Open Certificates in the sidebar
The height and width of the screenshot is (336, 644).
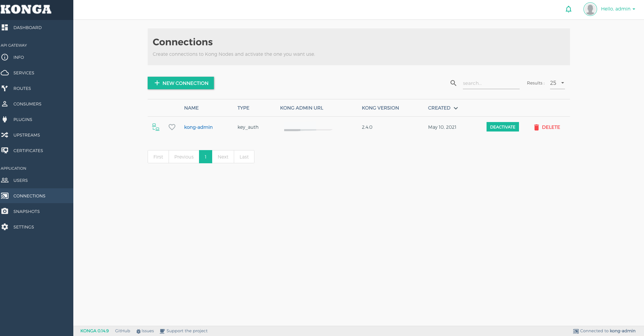coord(28,151)
